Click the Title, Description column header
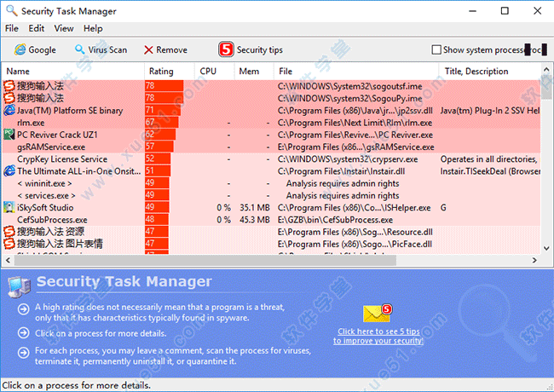This screenshot has width=554, height=392. coord(490,72)
